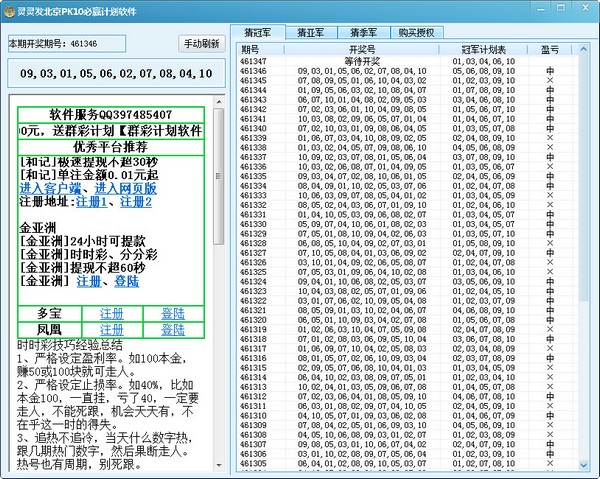Click the 盈亏 column header
This screenshot has height=479, width=600.
[x=549, y=49]
